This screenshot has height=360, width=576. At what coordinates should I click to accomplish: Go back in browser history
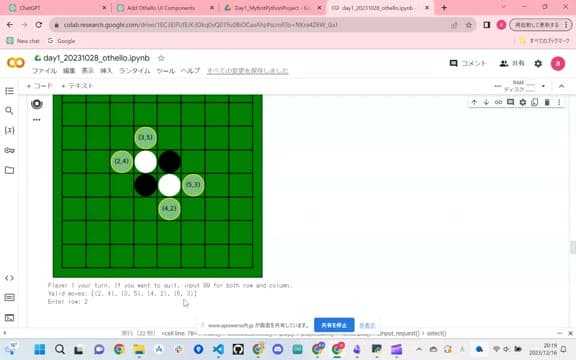[x=10, y=25]
